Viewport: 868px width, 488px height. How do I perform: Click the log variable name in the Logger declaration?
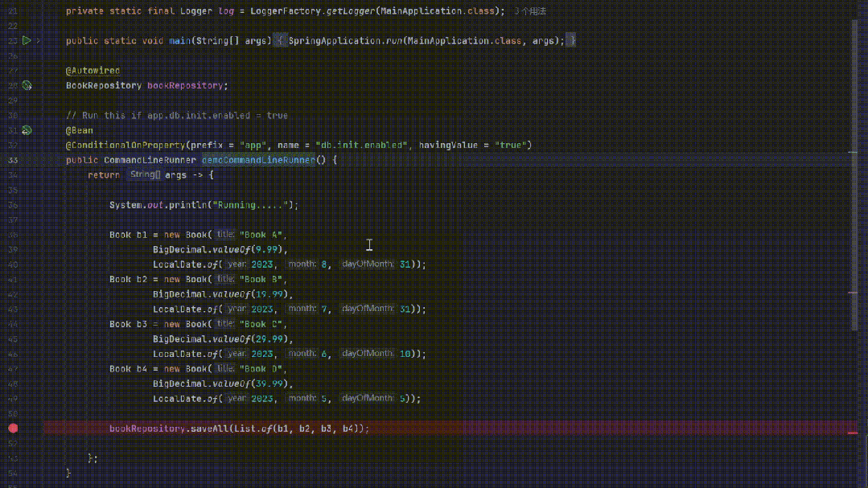tap(226, 11)
